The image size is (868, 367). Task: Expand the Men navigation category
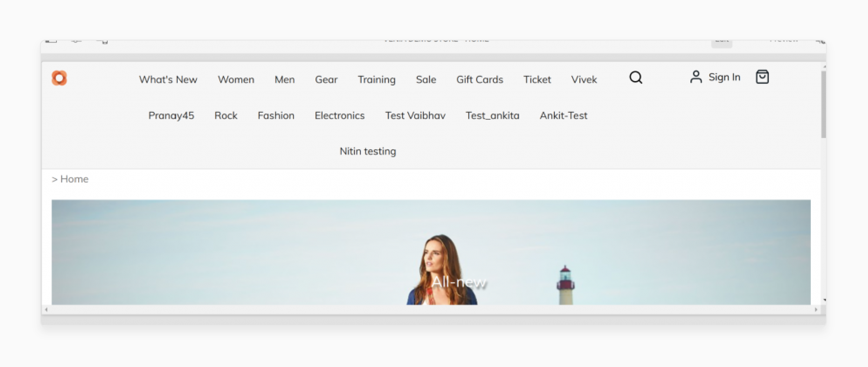pyautogui.click(x=285, y=78)
